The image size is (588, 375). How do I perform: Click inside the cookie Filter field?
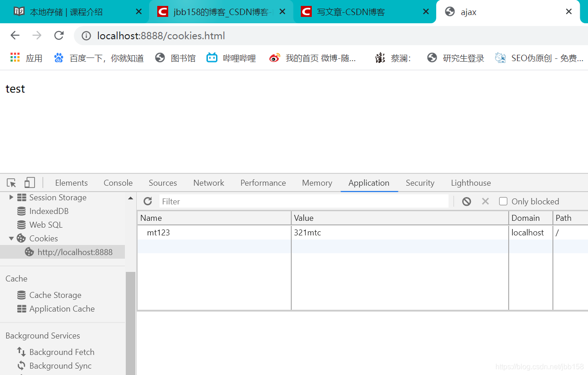tap(273, 201)
